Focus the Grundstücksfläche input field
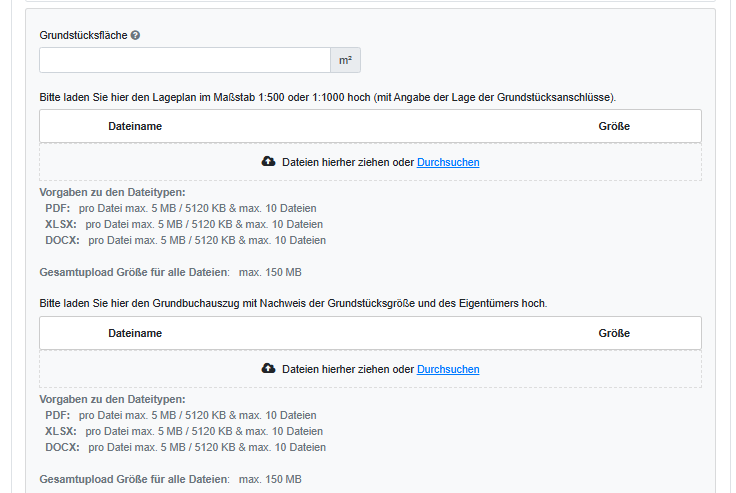Image resolution: width=736 pixels, height=493 pixels. click(x=185, y=61)
